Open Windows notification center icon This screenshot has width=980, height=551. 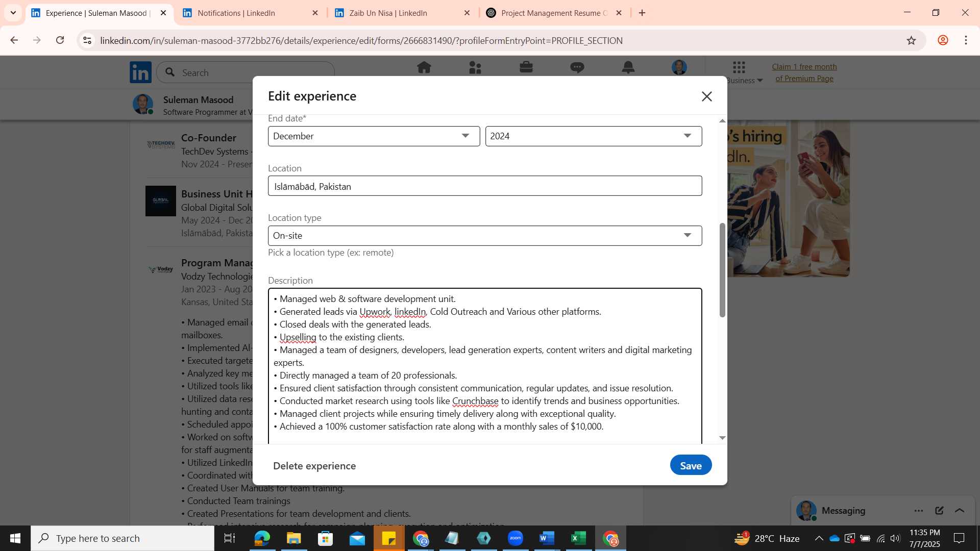[x=959, y=538]
